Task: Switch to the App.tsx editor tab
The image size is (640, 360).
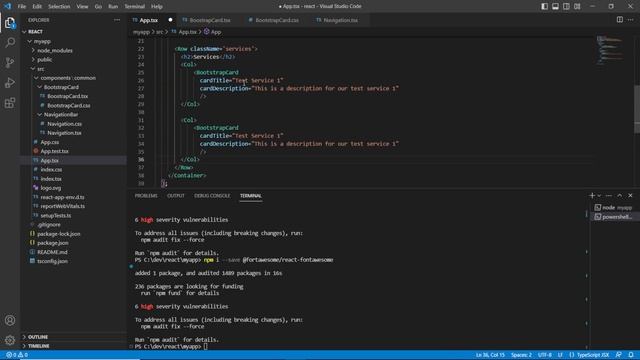Action: [149, 20]
